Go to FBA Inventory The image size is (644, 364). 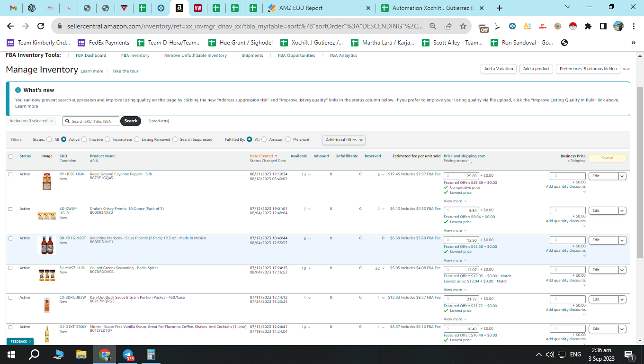click(135, 55)
